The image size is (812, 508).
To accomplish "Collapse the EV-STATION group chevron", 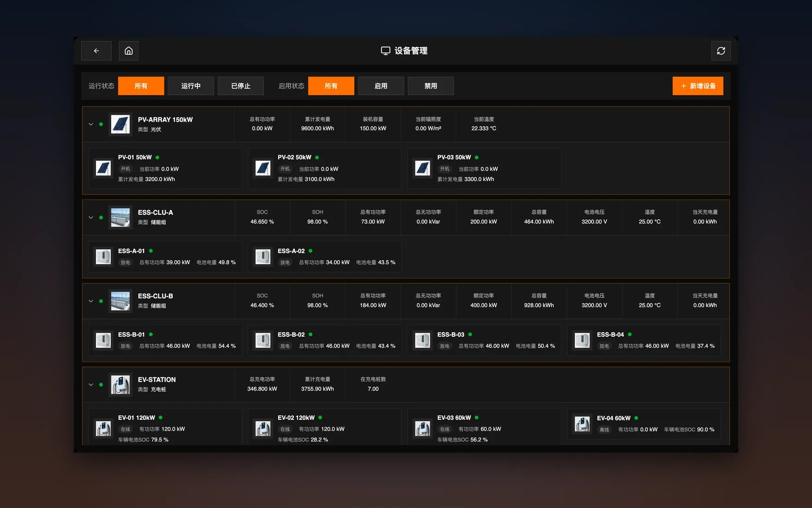I will 91,385.
